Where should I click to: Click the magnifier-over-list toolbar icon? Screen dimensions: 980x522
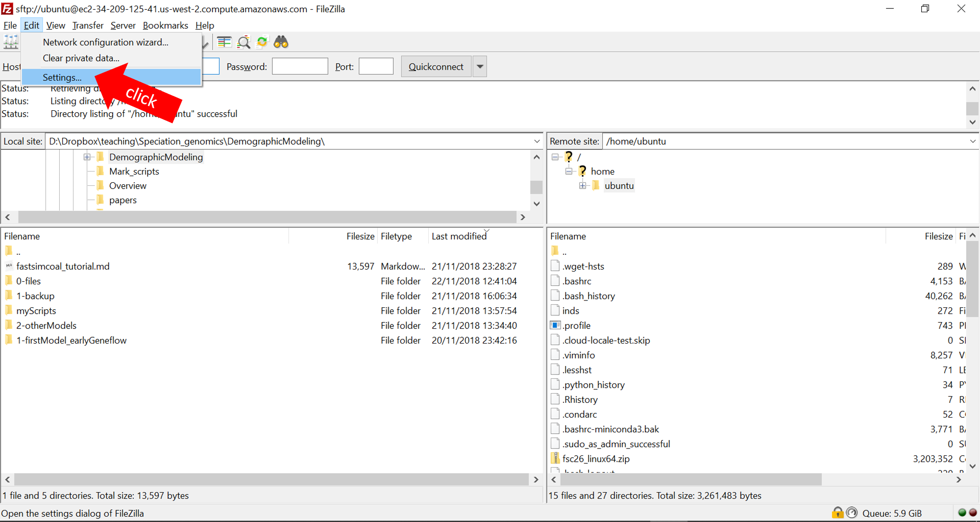point(244,42)
